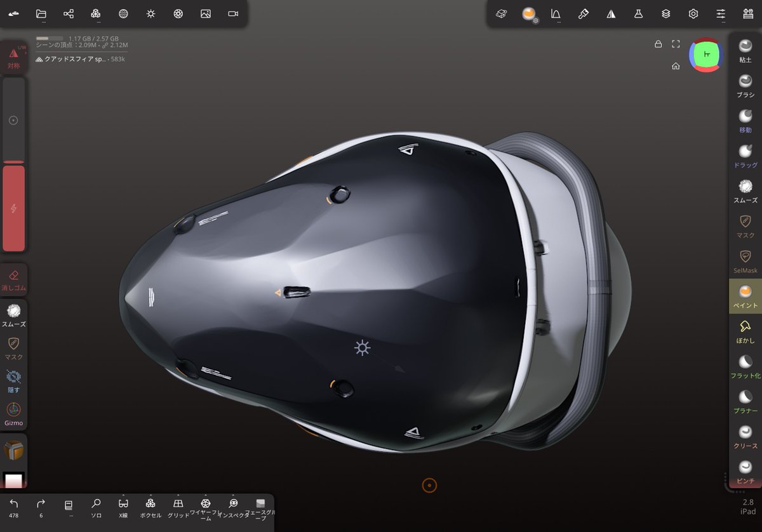The image size is (762, 532).
Task: Select the sun light icon in viewport
Action: (363, 347)
